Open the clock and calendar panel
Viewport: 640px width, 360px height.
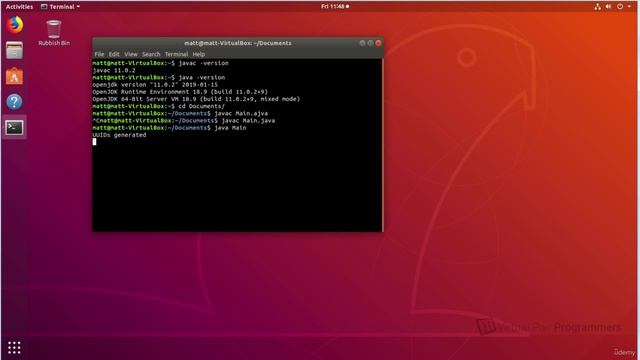click(x=335, y=7)
